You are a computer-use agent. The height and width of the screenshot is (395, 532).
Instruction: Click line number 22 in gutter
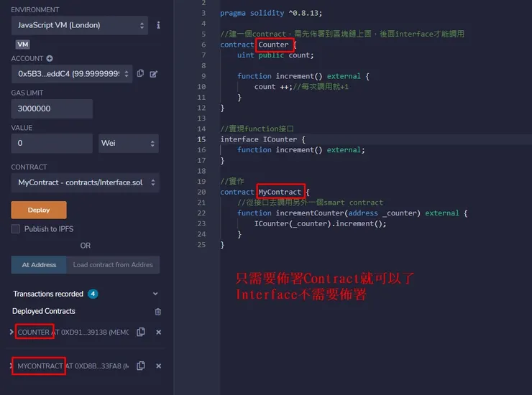pos(201,213)
